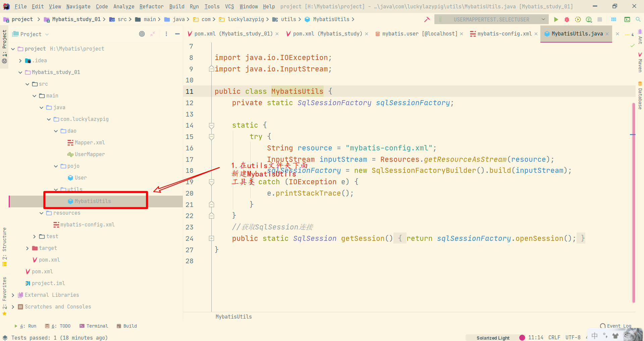The image size is (644, 341).
Task: Open the Database tool window sidebar
Action: tap(640, 95)
